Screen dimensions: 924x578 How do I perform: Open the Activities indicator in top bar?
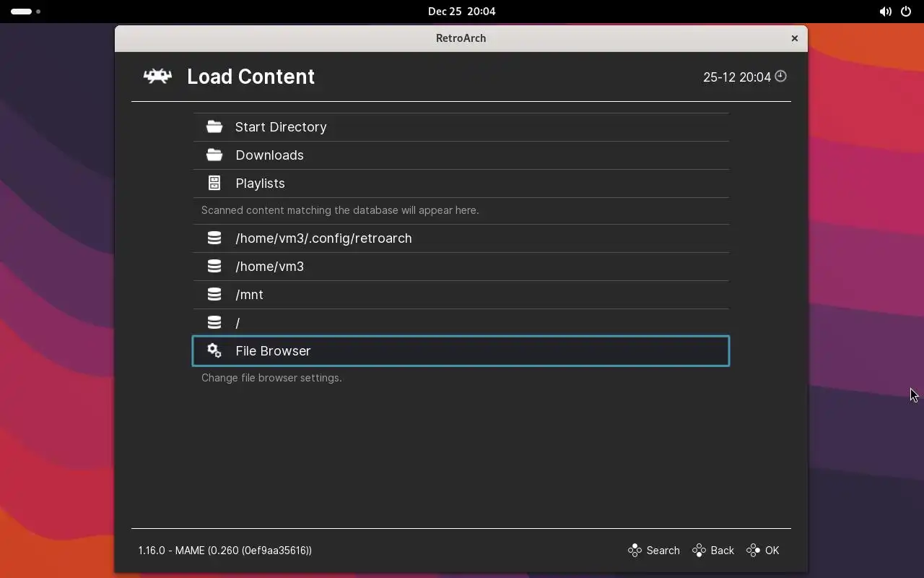(x=25, y=12)
